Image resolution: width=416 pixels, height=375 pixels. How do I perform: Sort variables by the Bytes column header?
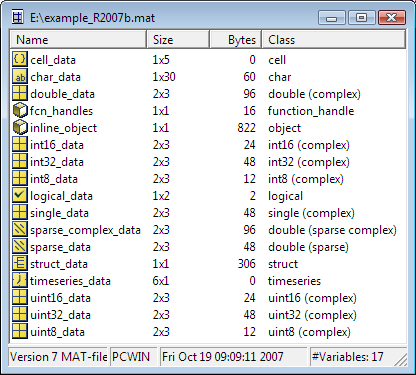click(236, 40)
